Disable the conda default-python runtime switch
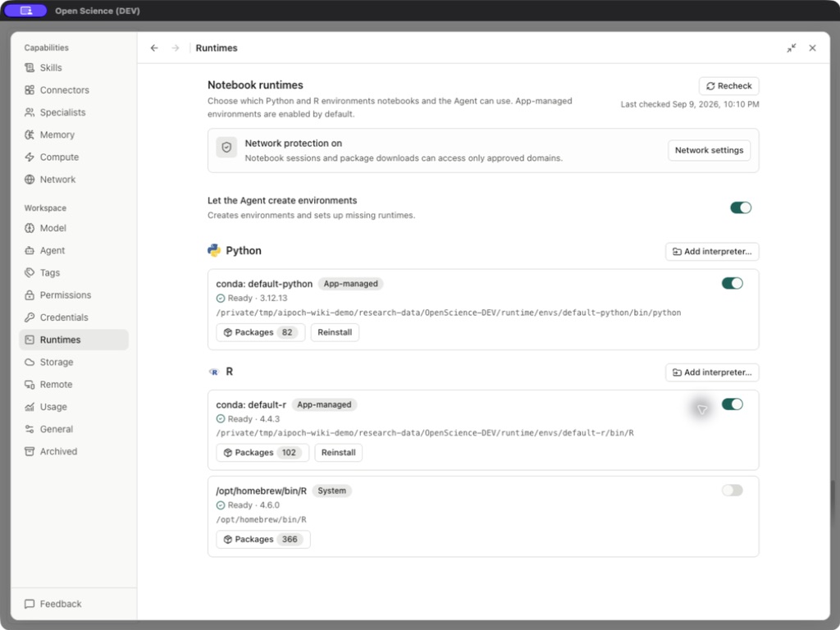The width and height of the screenshot is (840, 630). (732, 283)
